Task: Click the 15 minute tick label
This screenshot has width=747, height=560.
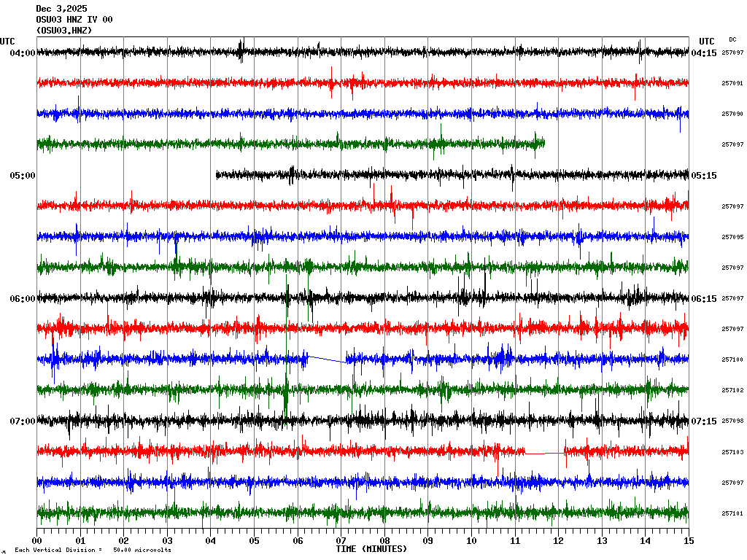Action: click(689, 541)
